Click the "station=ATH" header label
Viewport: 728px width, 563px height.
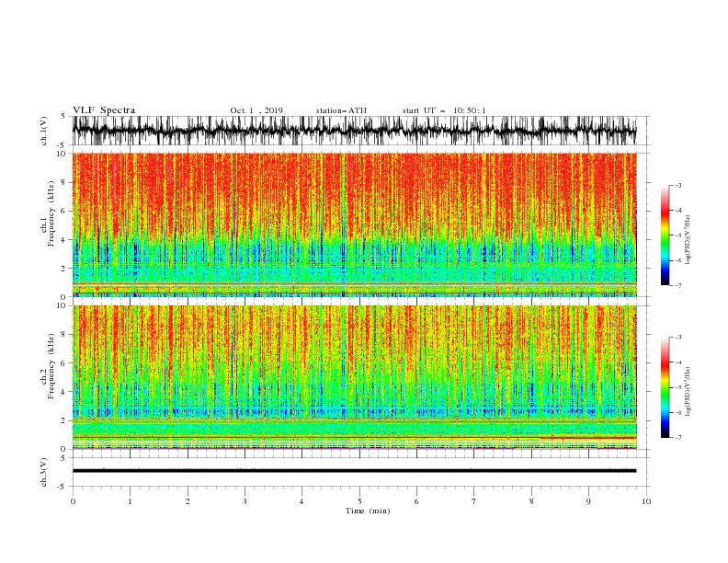pos(341,110)
